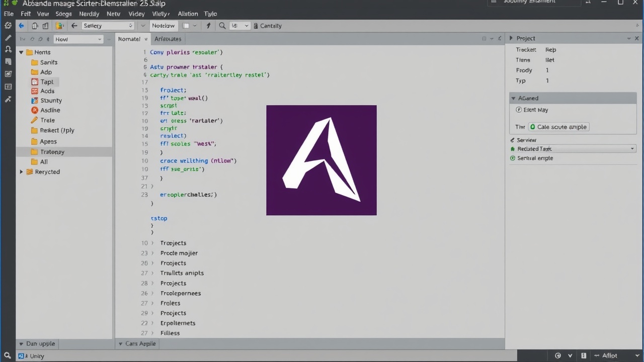Expand the Project panel header arrow
The height and width of the screenshot is (362, 644).
511,38
